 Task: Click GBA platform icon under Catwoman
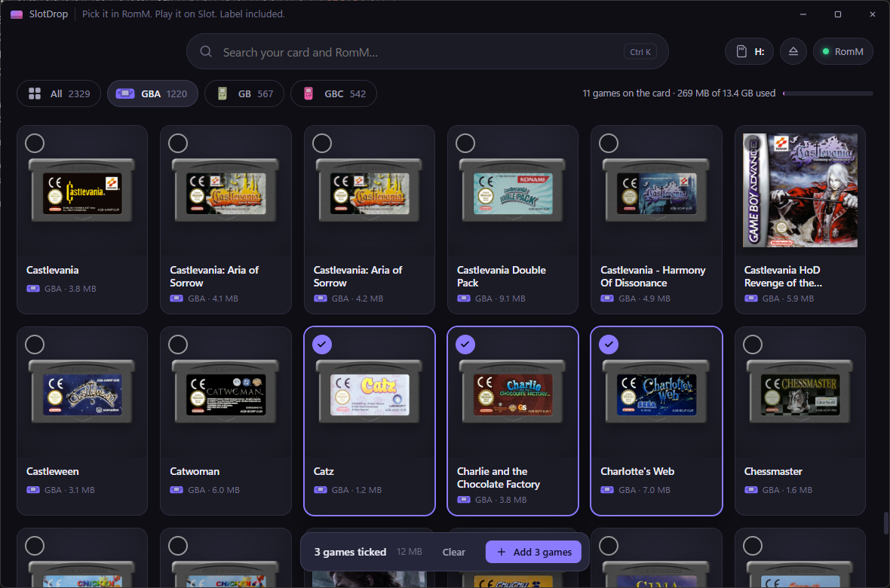(176, 490)
